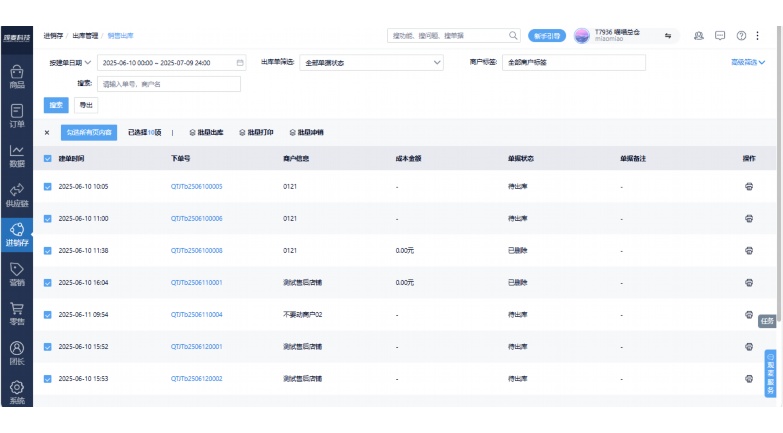Focus the top function search box

tap(453, 35)
